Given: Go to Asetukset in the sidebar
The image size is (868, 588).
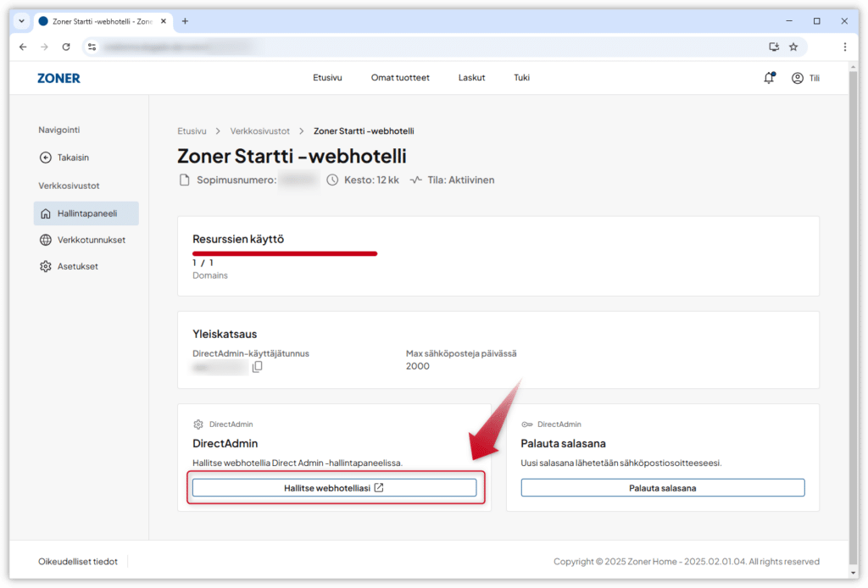Looking at the screenshot, I should click(x=77, y=266).
